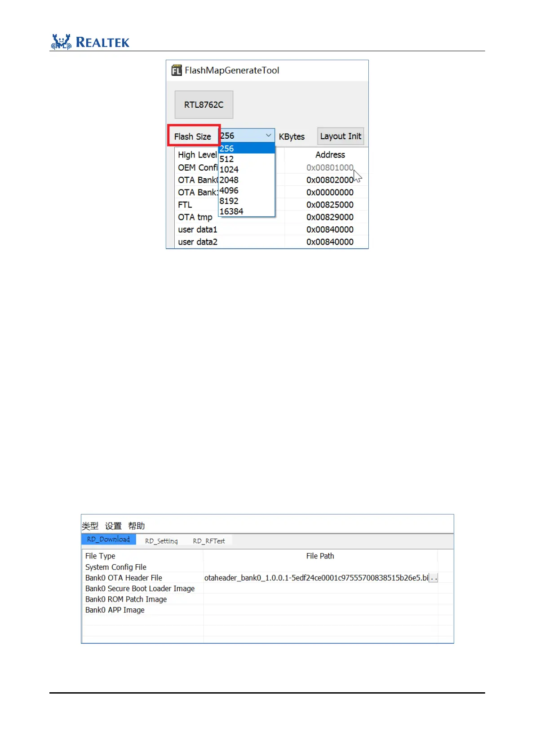Click the Flash Size label button
The height and width of the screenshot is (756, 535).
[194, 136]
